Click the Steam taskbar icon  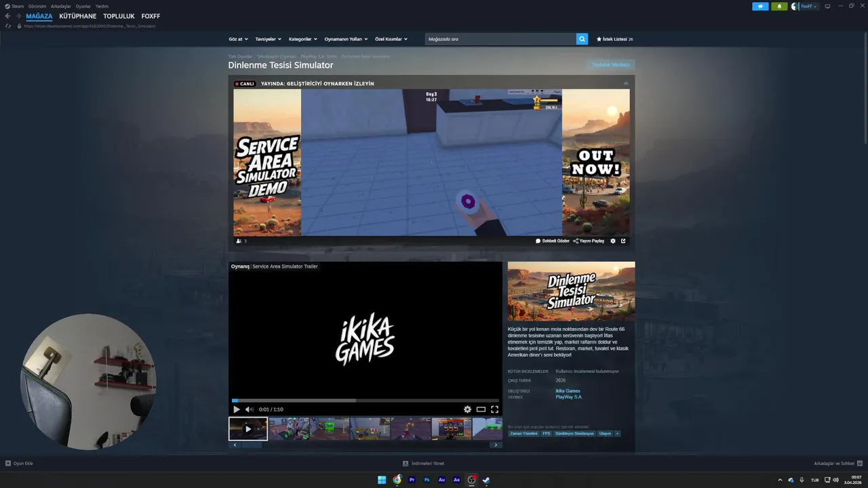click(486, 480)
